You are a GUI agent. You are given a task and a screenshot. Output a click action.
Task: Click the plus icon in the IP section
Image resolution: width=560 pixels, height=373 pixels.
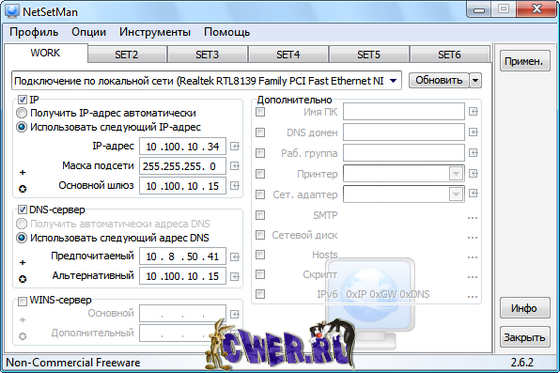[22, 173]
